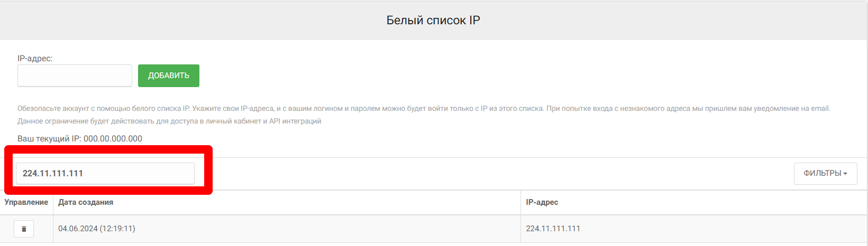Click the description line starting with Данное ограничение
The height and width of the screenshot is (246, 868).
(x=169, y=121)
